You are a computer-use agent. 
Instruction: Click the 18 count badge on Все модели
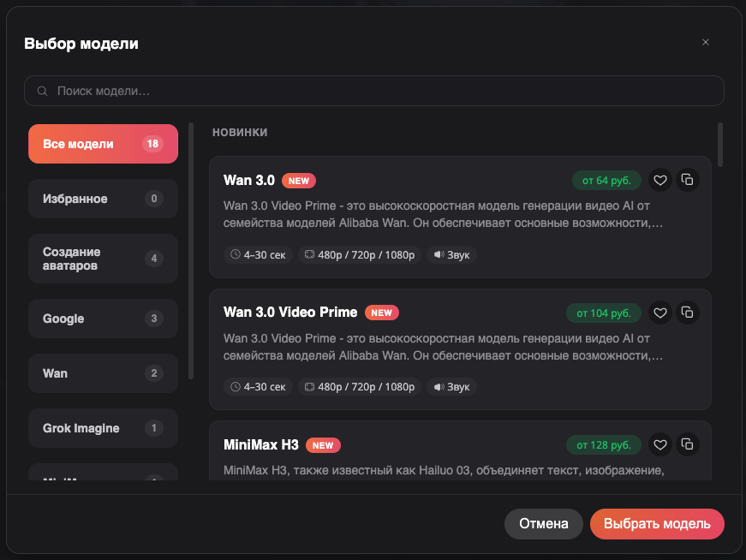(152, 144)
